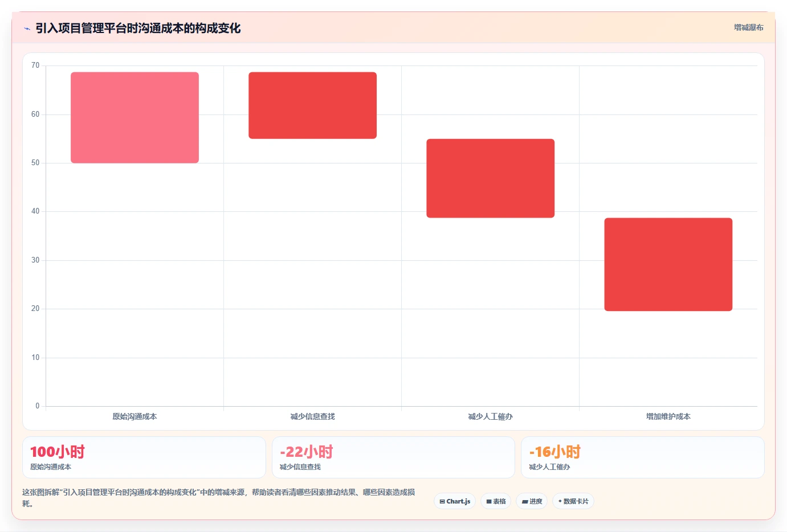The image size is (787, 532).
Task: Click the 原始沟通成本 x-axis label
Action: tap(134, 416)
